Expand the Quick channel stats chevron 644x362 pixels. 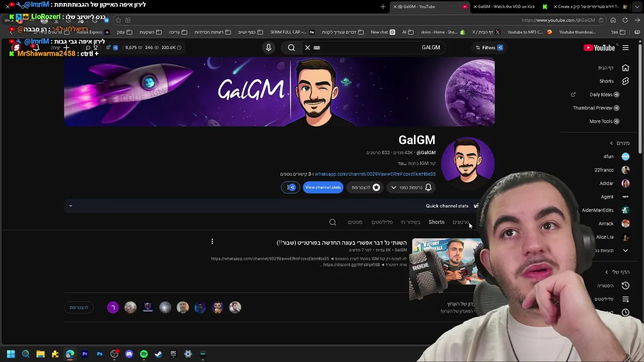(70, 206)
